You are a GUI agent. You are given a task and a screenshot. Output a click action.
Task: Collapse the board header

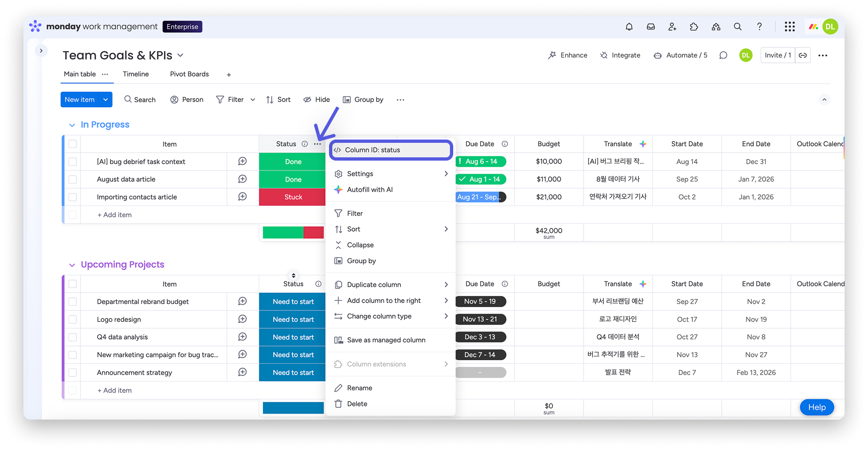coord(824,100)
